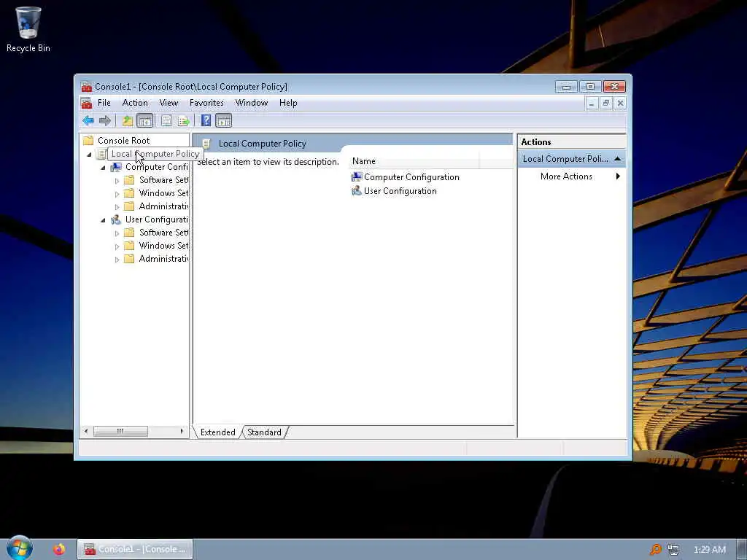Click the Properties toolbar icon

(x=166, y=121)
